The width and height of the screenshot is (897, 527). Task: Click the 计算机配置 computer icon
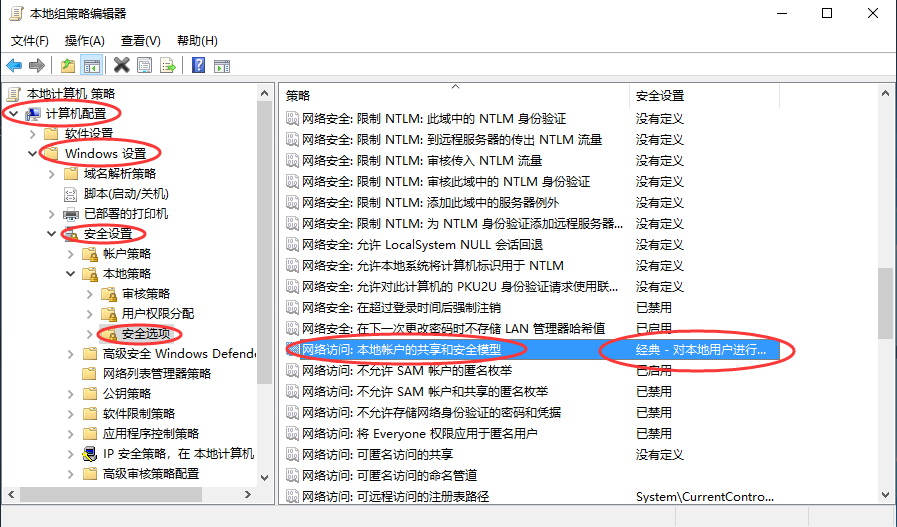tap(33, 114)
